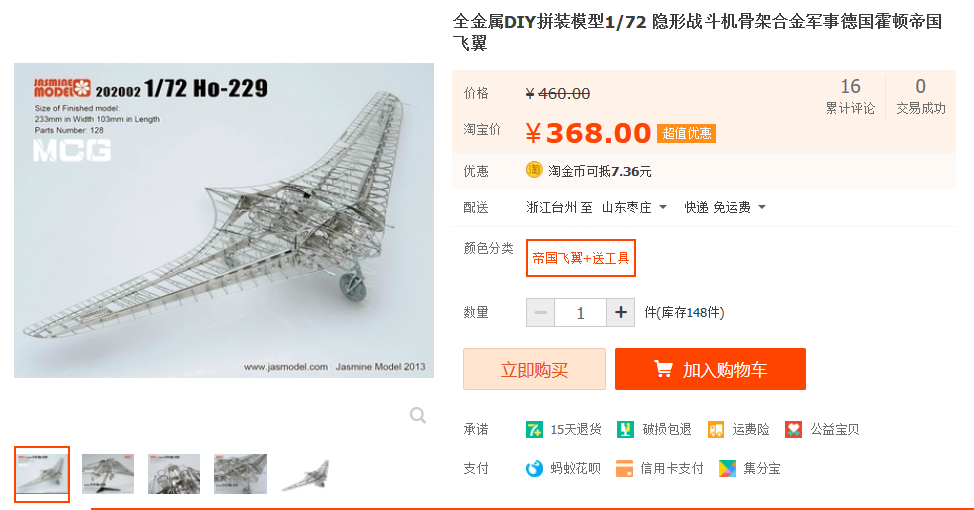
Task: Click the 蚂蚁花呗 payment icon
Action: pos(534,468)
